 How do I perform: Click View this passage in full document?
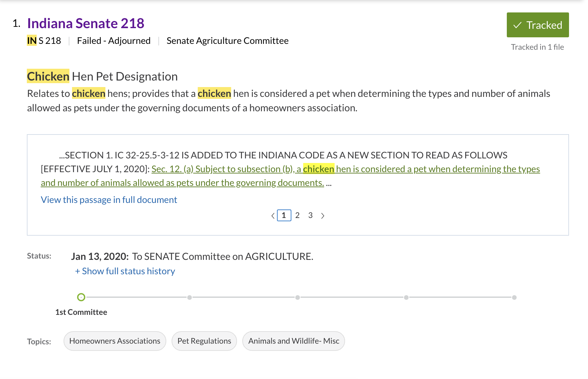coord(109,200)
